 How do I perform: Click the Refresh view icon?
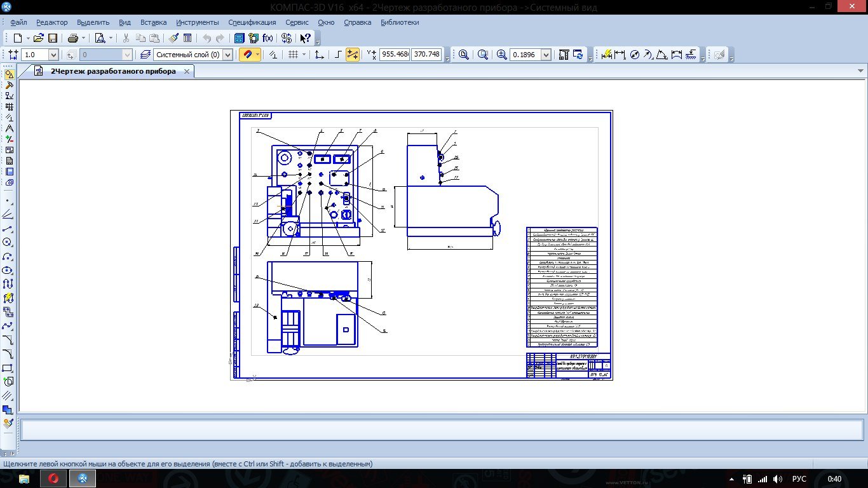(x=578, y=55)
